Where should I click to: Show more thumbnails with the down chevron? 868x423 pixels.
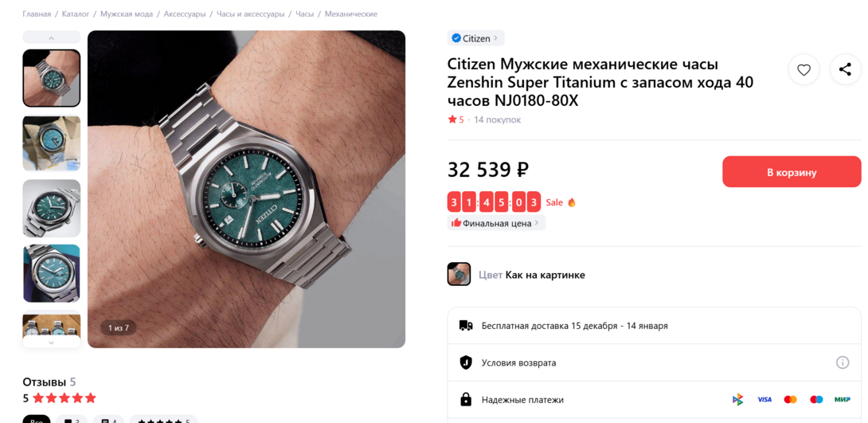(x=52, y=343)
